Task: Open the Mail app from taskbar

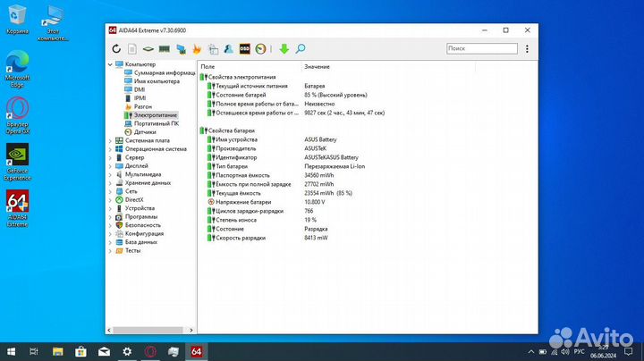Action: click(x=104, y=351)
